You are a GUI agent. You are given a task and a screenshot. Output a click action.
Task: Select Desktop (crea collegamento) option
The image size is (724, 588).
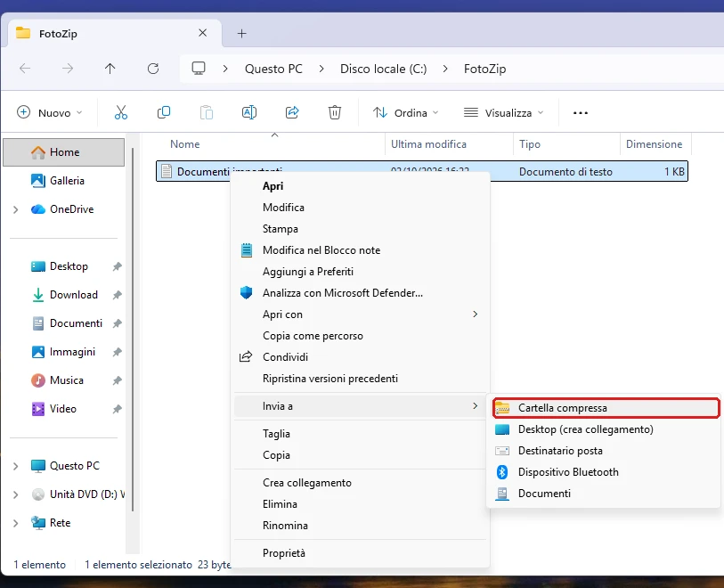point(604,429)
